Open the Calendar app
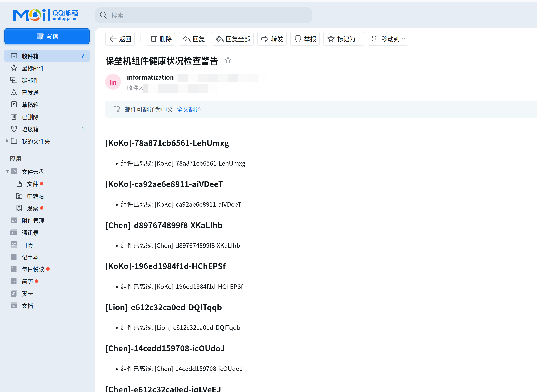The height and width of the screenshot is (392, 537). [x=27, y=245]
